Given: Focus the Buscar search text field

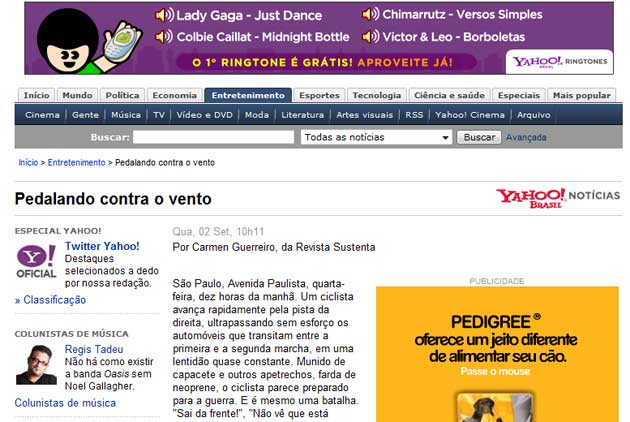Looking at the screenshot, I should tap(213, 137).
